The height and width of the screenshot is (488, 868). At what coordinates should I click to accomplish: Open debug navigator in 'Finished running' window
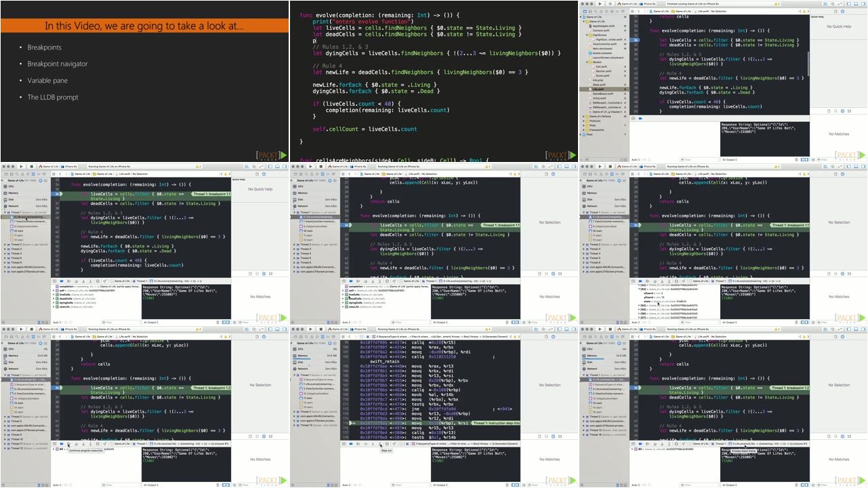612,11
